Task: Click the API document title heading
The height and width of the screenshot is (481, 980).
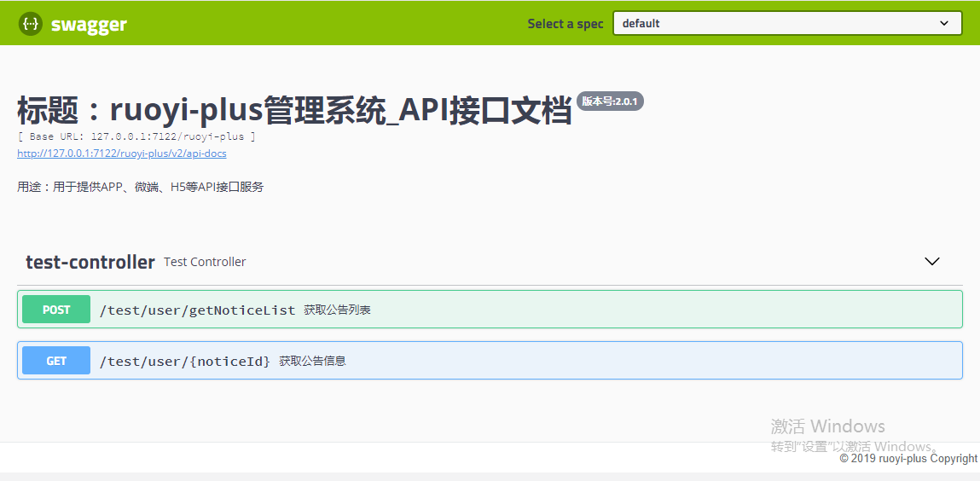Action: (294, 111)
